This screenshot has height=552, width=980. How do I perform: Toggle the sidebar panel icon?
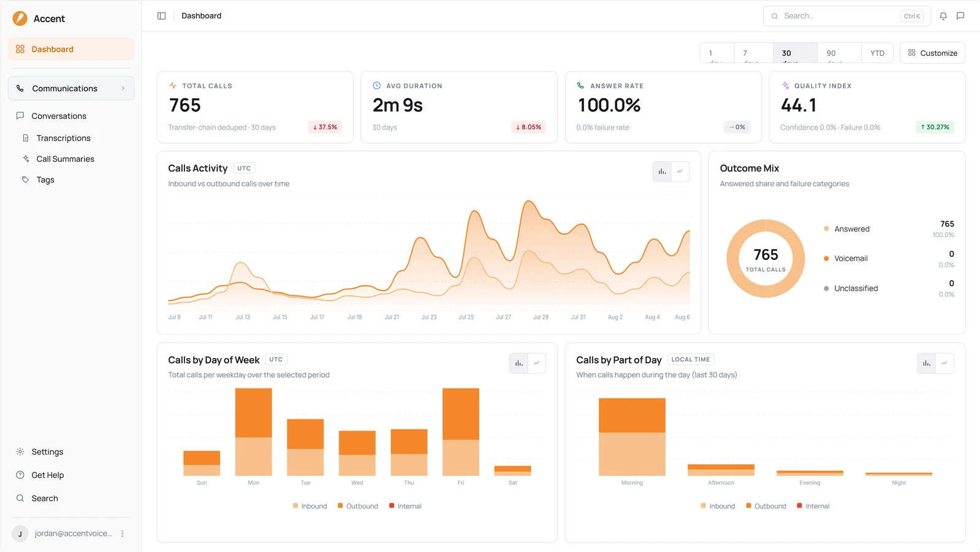coord(161,16)
